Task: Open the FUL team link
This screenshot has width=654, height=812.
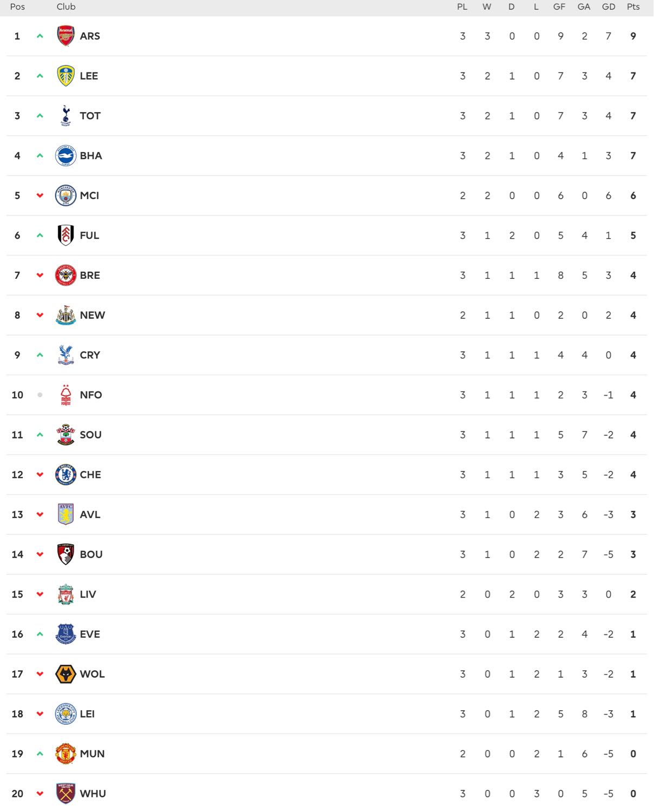Action: tap(89, 235)
